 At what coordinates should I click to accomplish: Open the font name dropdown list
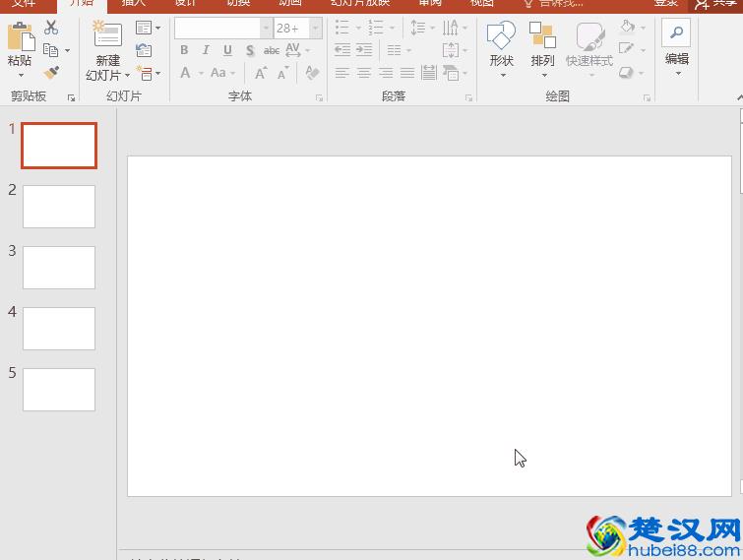[266, 29]
